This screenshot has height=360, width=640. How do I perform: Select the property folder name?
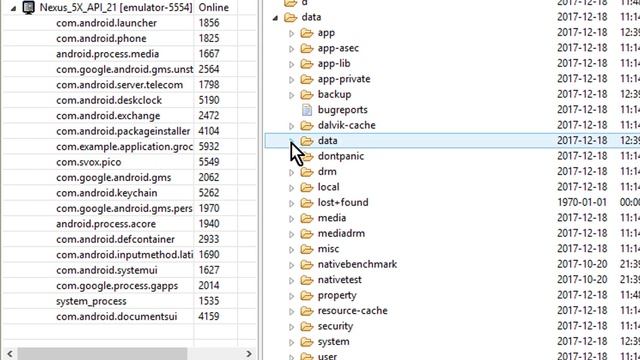[337, 296]
